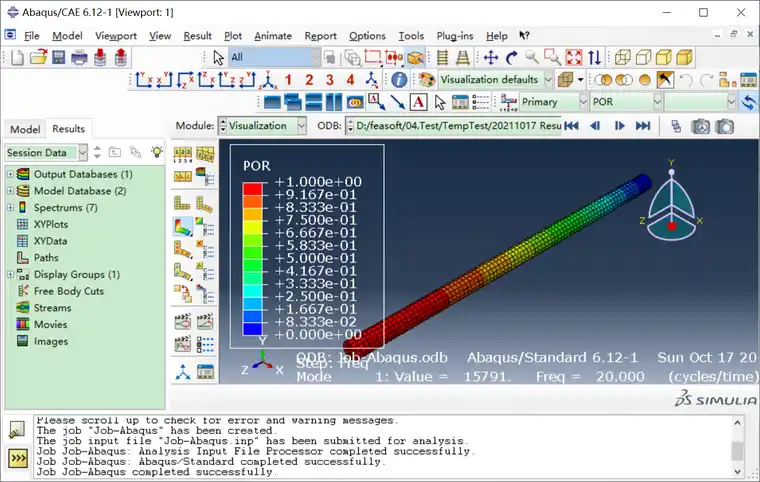Open a file with the folder icon

(x=38, y=58)
